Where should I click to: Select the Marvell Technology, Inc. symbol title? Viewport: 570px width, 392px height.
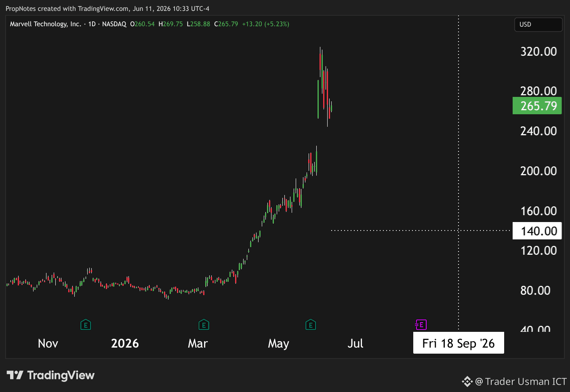pyautogui.click(x=46, y=24)
